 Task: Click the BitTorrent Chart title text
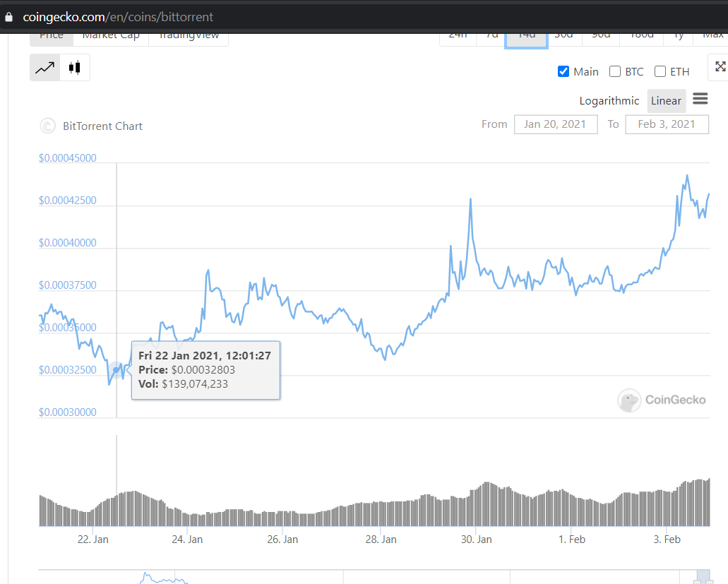[102, 126]
